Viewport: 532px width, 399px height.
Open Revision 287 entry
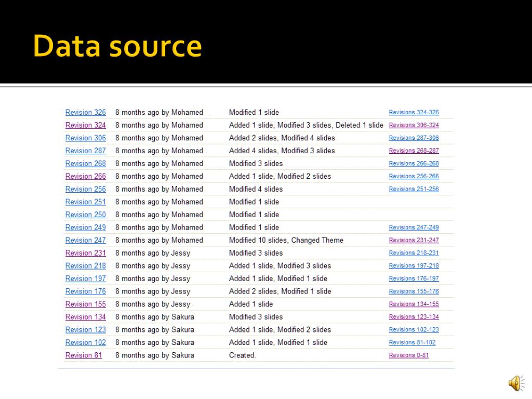pyautogui.click(x=85, y=151)
